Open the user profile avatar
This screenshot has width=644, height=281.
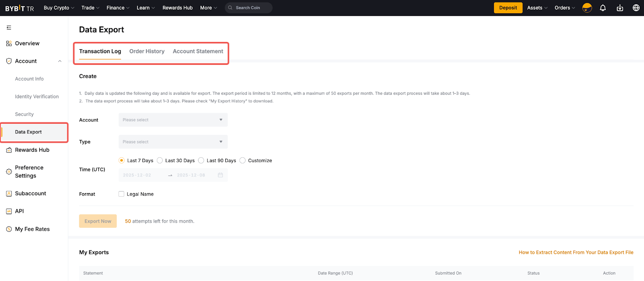pyautogui.click(x=587, y=8)
